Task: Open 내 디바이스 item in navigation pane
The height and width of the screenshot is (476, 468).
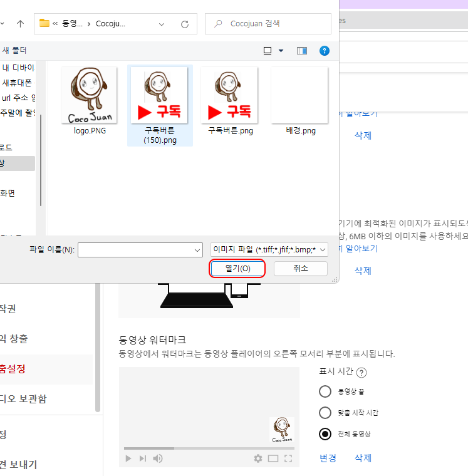Action: (x=18, y=68)
